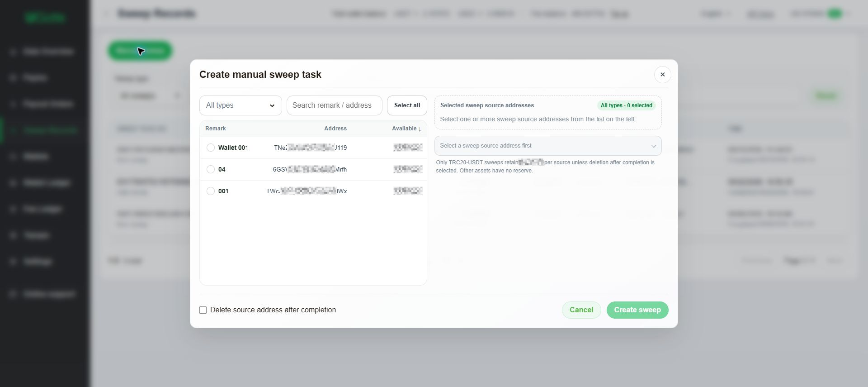Image resolution: width=868 pixels, height=387 pixels.
Task: Enable Delete source address after completion
Action: click(203, 310)
